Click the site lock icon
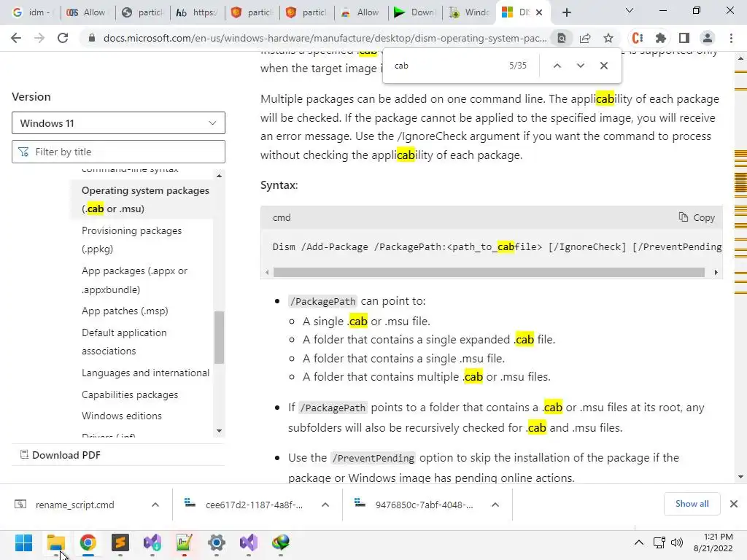This screenshot has height=560, width=747. click(x=92, y=38)
